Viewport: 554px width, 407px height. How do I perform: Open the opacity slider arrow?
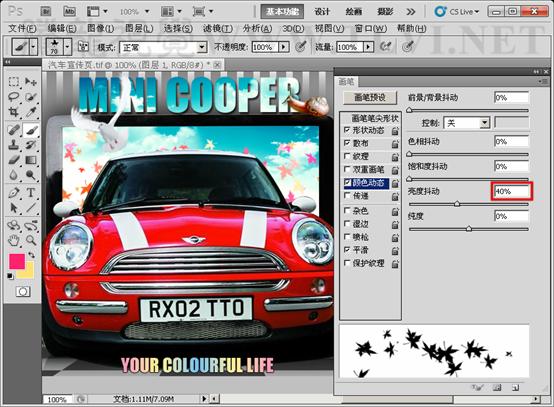pos(284,47)
